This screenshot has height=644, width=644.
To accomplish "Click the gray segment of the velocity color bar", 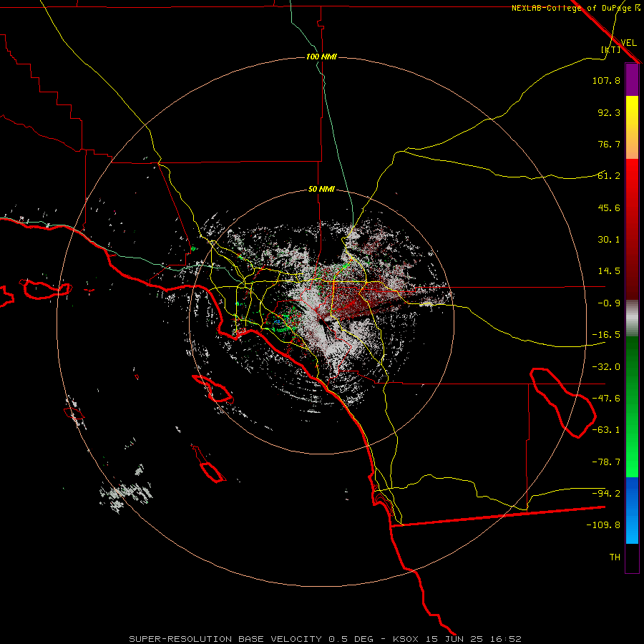I will point(632,318).
